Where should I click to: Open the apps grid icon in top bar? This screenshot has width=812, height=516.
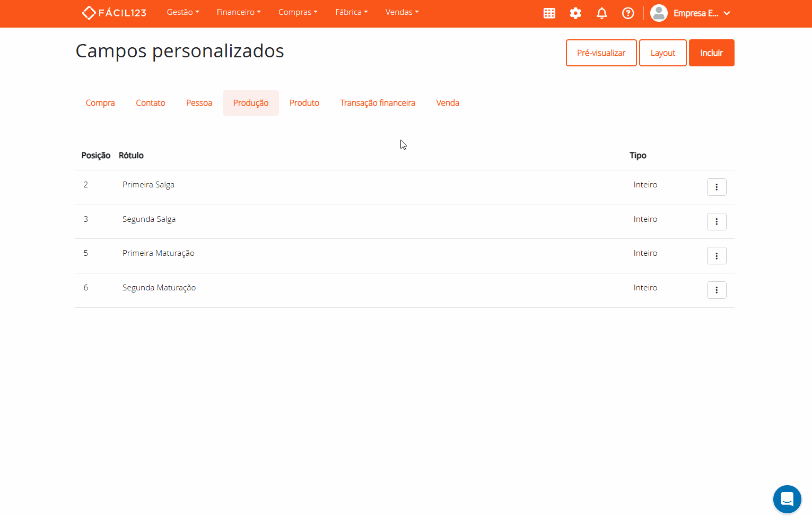click(x=549, y=13)
